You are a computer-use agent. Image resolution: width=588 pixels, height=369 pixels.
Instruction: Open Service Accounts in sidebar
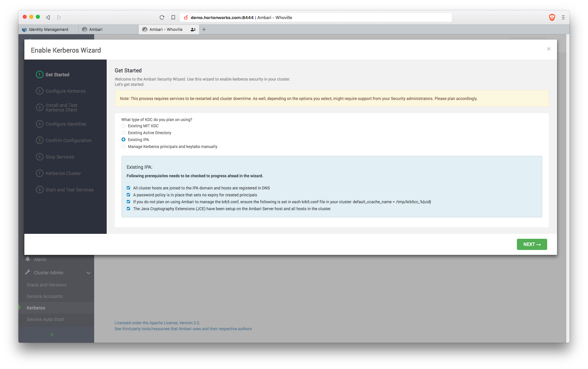[44, 296]
